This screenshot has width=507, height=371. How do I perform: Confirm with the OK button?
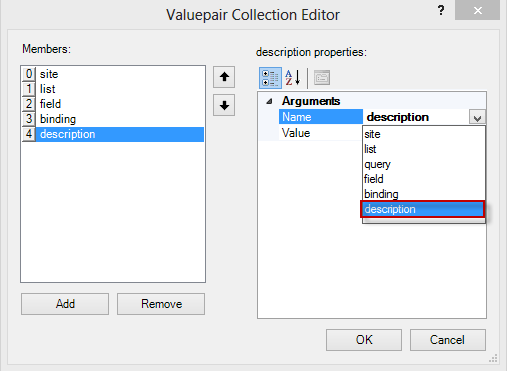364,340
